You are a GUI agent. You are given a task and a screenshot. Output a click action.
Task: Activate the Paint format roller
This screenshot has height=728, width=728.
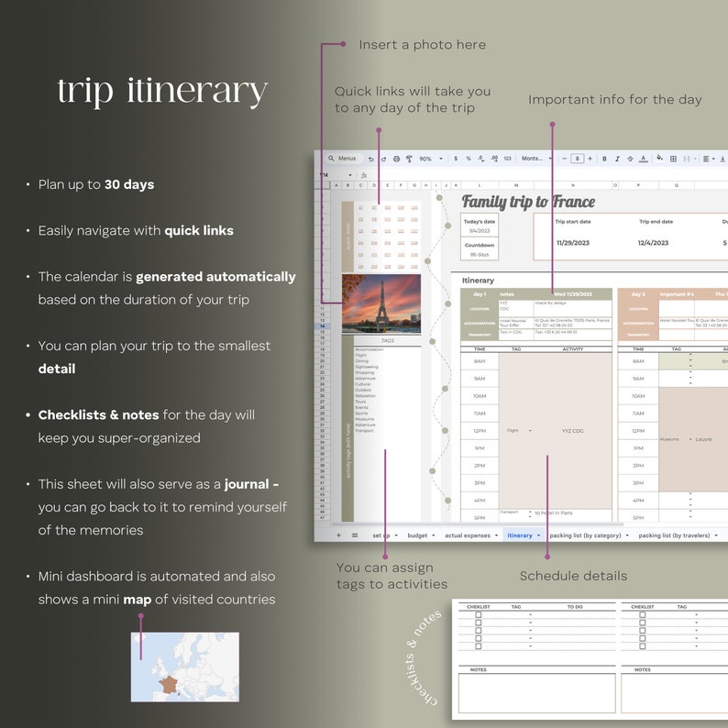click(409, 159)
